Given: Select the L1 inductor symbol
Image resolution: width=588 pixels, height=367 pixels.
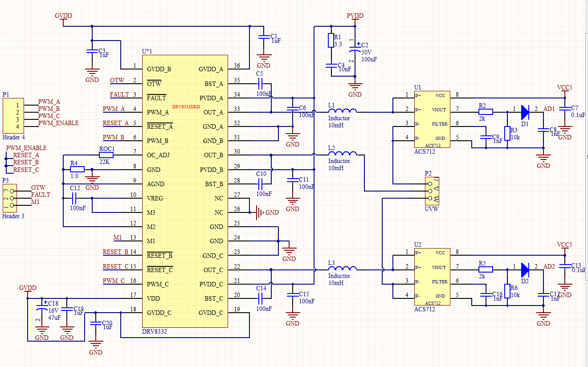Looking at the screenshot, I should [342, 111].
